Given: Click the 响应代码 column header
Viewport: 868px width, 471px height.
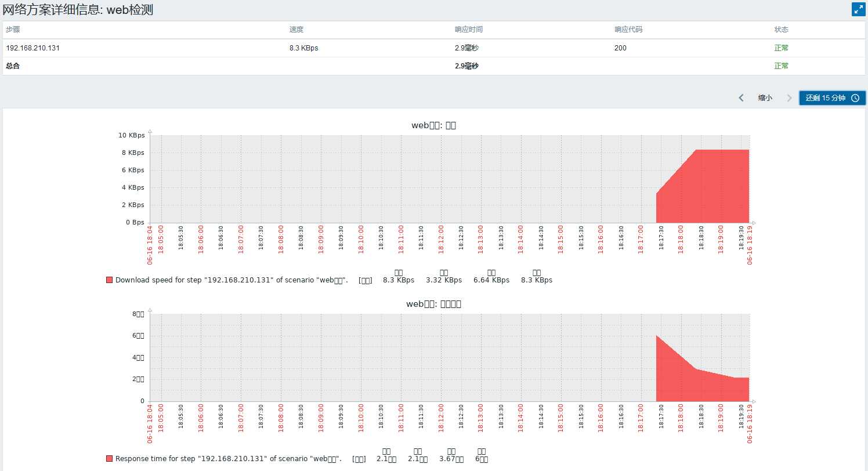Looking at the screenshot, I should (x=628, y=30).
